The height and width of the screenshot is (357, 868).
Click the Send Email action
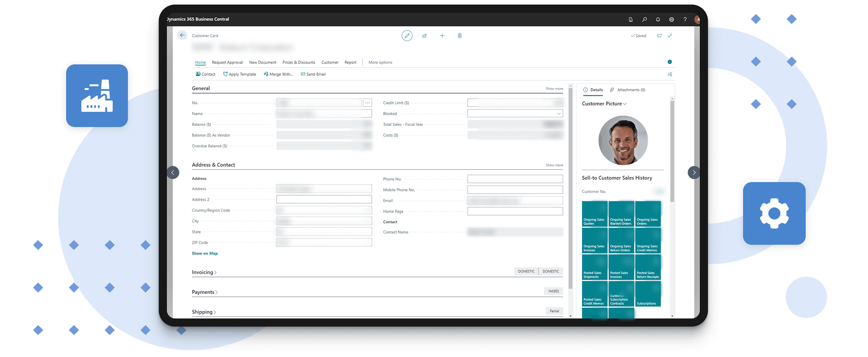313,75
